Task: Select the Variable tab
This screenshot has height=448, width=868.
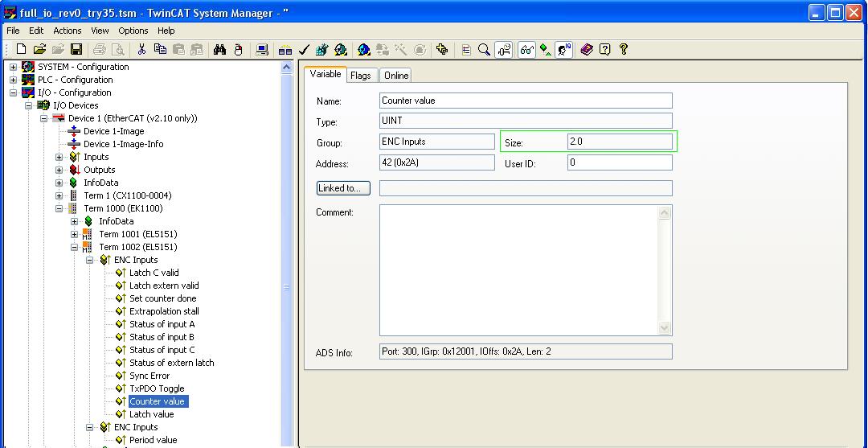Action: (x=325, y=74)
